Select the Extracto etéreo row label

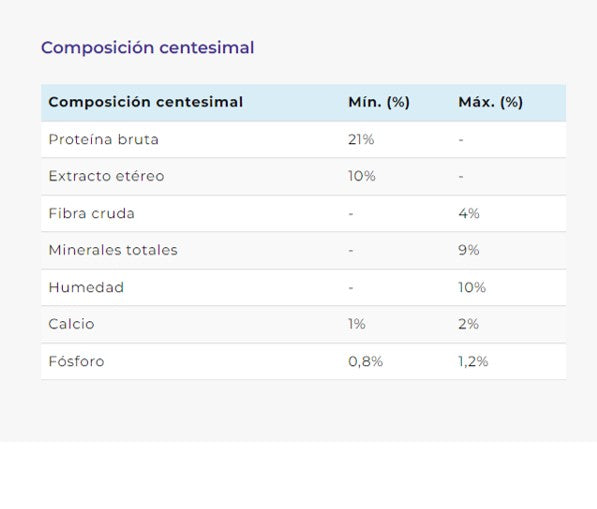(107, 176)
